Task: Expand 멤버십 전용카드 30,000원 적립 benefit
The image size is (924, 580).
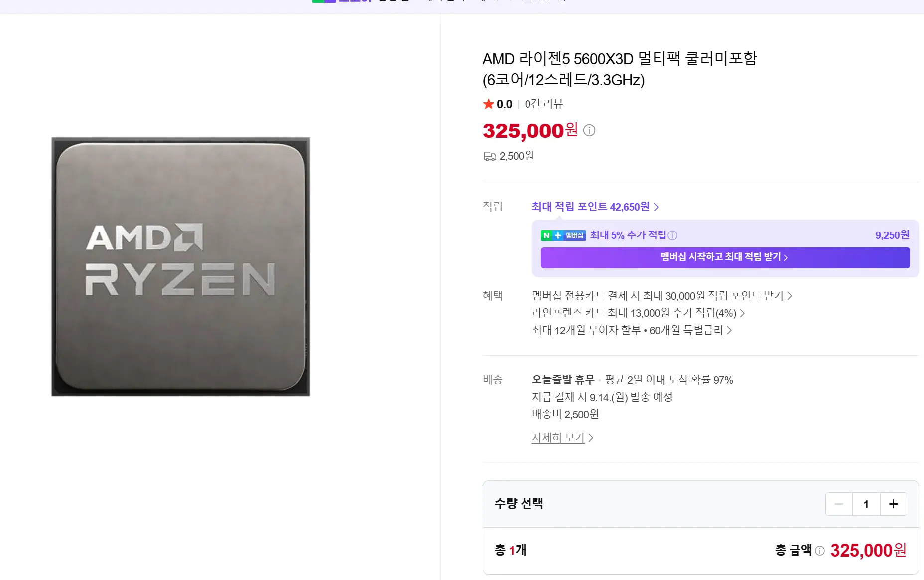Action: click(x=661, y=296)
